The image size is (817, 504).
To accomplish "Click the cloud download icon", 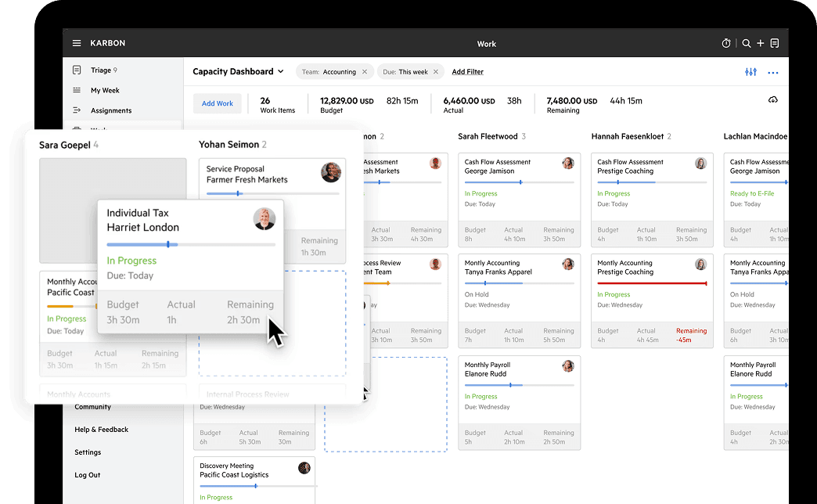I will 772,99.
